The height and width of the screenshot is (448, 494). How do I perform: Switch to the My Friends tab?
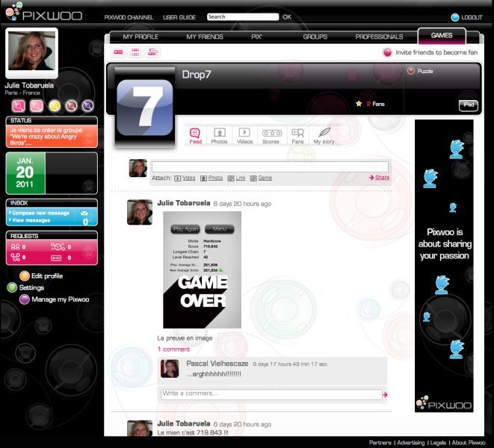tap(205, 37)
